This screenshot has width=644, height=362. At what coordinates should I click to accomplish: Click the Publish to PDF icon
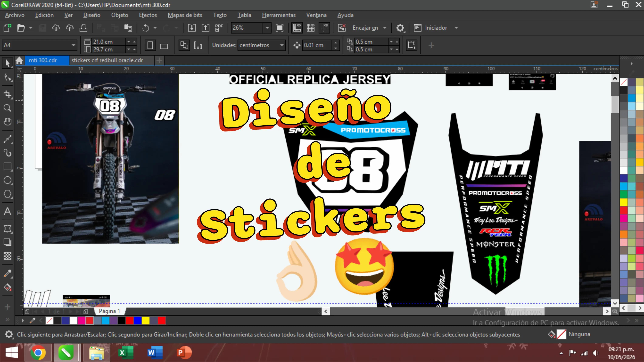(219, 28)
